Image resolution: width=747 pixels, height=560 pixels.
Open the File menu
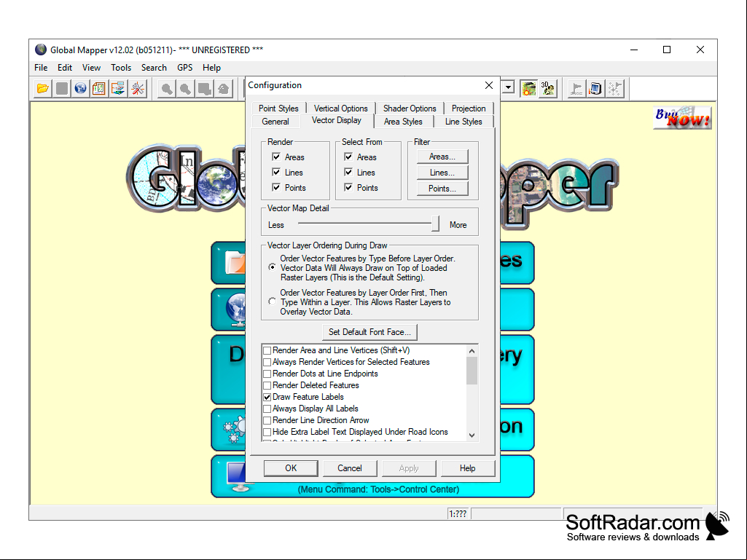coord(41,68)
